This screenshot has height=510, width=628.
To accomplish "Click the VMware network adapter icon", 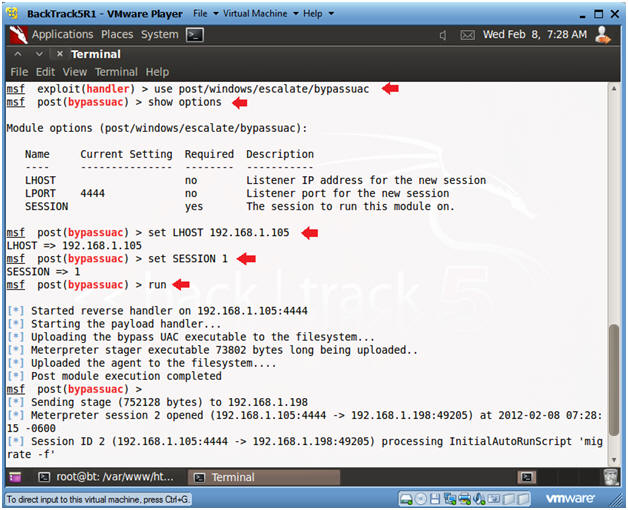I will [450, 499].
